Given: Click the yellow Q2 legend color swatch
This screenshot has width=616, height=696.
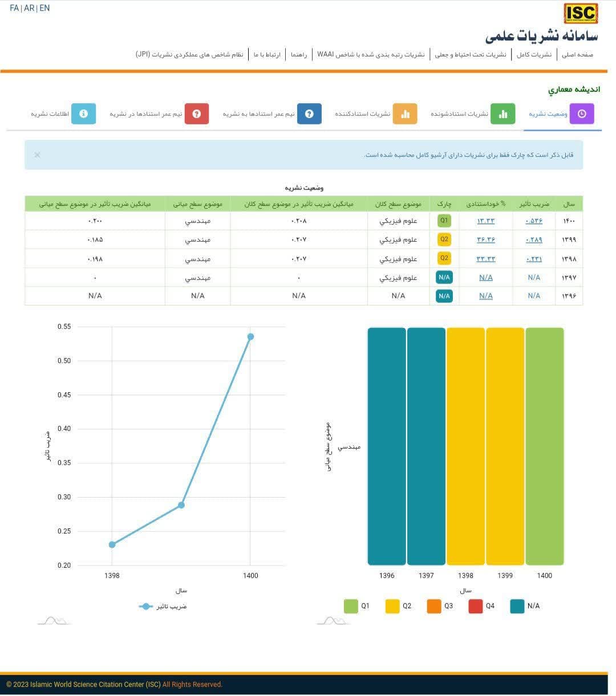Looking at the screenshot, I should (x=392, y=606).
